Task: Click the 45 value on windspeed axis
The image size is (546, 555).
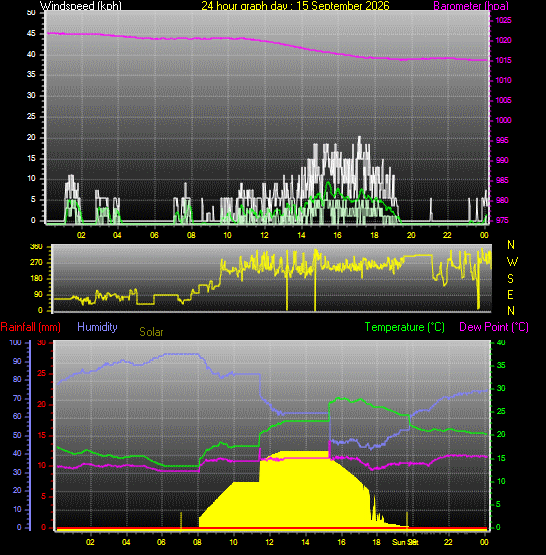Action: point(31,34)
